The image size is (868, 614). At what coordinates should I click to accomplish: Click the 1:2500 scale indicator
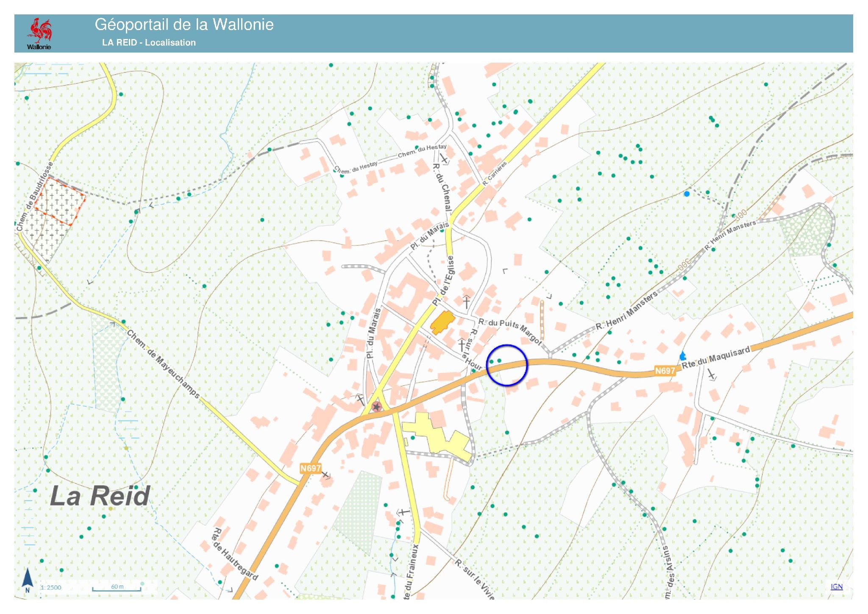tap(51, 587)
